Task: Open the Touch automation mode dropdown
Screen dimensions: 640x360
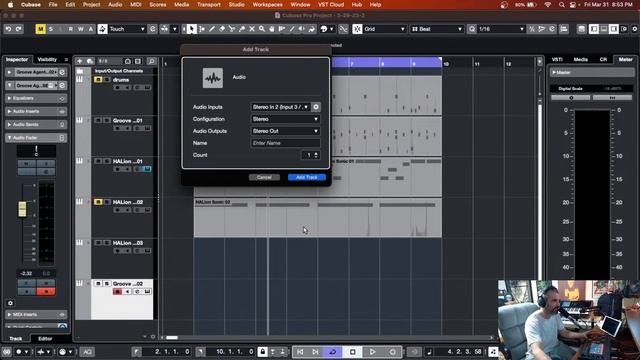Action: click(127, 29)
